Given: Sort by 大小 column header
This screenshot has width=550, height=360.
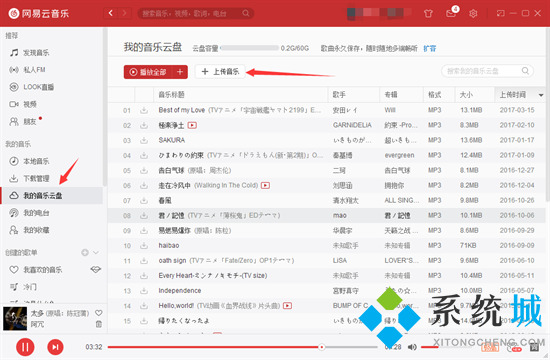Looking at the screenshot, I should pyautogui.click(x=475, y=94).
